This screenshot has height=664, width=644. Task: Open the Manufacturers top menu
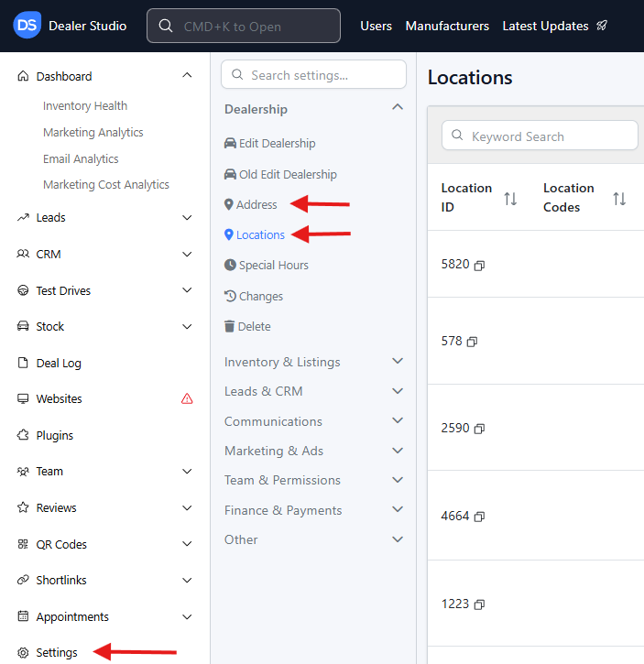pos(447,26)
